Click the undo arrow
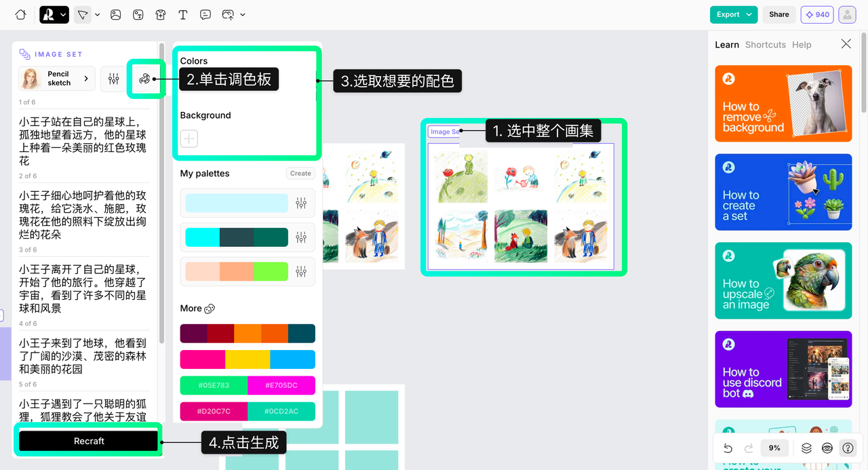Viewport: 868px width, 470px height. [728, 448]
